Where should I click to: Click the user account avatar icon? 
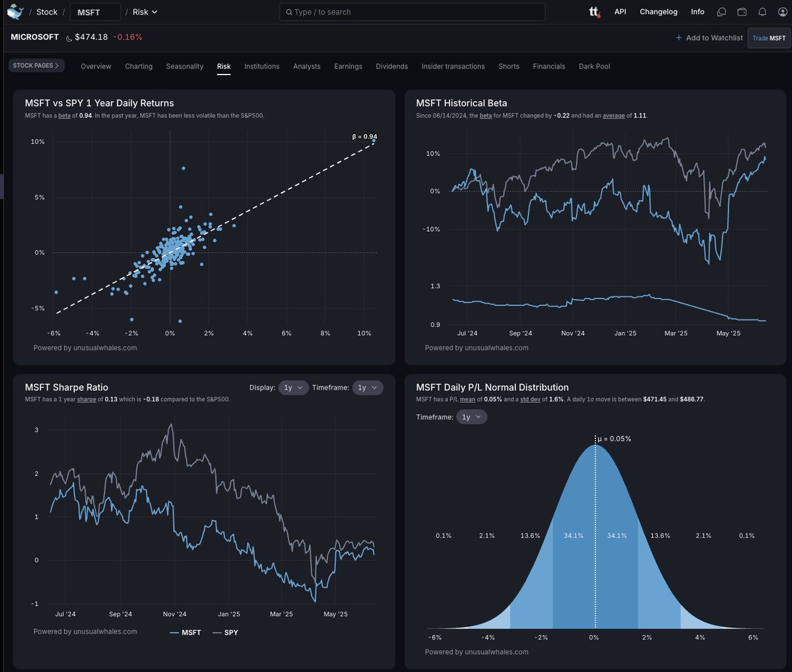(783, 12)
